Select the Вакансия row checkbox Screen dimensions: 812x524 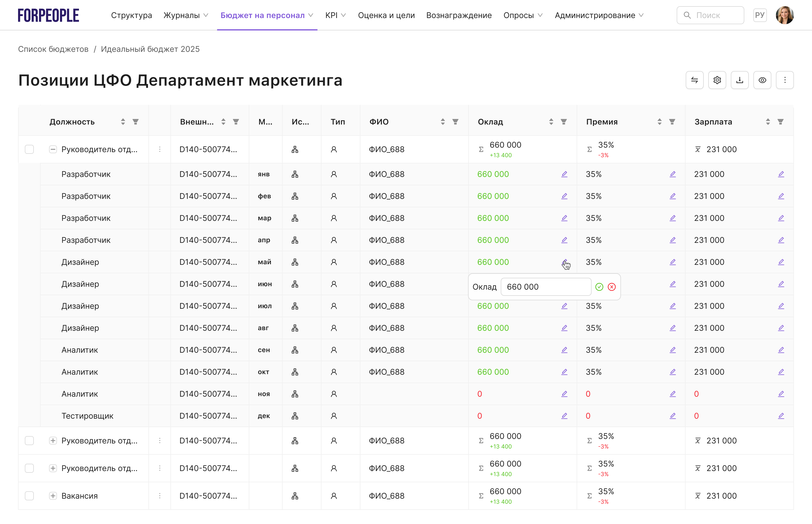coord(29,496)
